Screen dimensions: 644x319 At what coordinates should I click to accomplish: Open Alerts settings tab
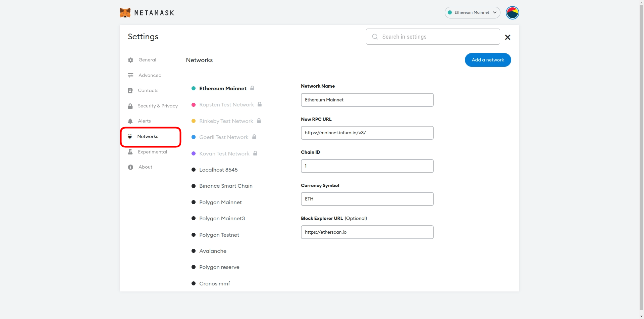144,121
